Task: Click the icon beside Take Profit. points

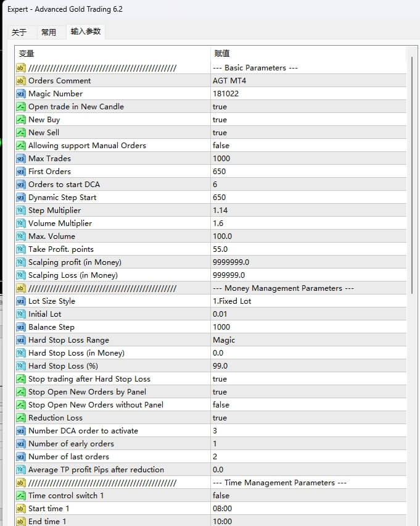Action: [20, 249]
